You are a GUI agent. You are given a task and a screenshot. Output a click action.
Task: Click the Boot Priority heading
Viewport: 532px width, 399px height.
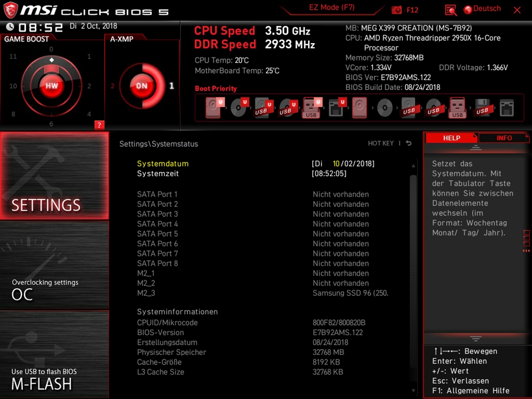point(216,88)
